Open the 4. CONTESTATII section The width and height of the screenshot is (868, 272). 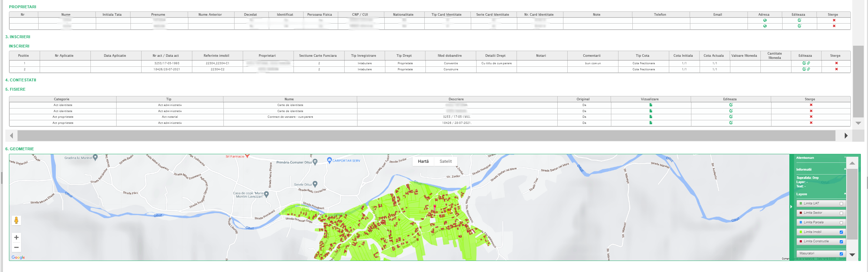tap(21, 80)
